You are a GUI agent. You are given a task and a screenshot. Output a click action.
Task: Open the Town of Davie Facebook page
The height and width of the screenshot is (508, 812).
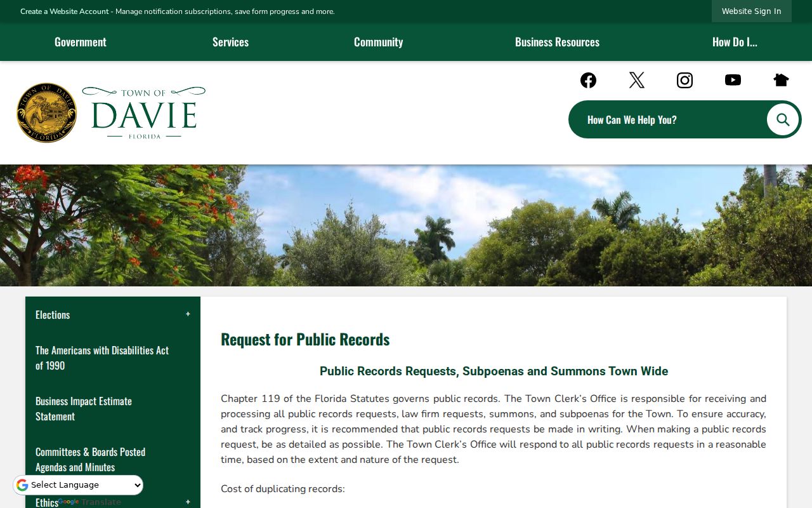tap(588, 80)
